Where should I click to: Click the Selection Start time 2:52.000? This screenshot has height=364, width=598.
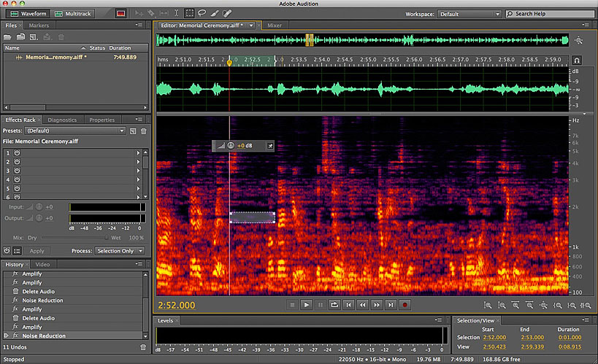[x=494, y=337]
